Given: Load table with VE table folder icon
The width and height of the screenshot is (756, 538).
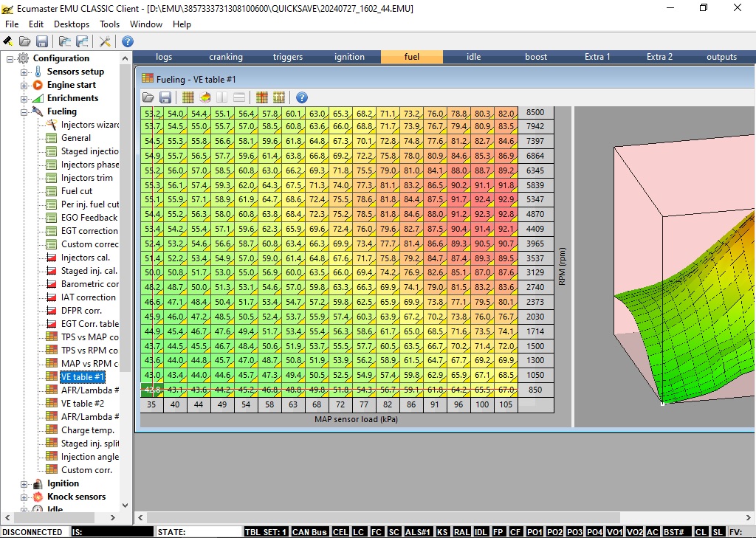Looking at the screenshot, I should coord(148,97).
